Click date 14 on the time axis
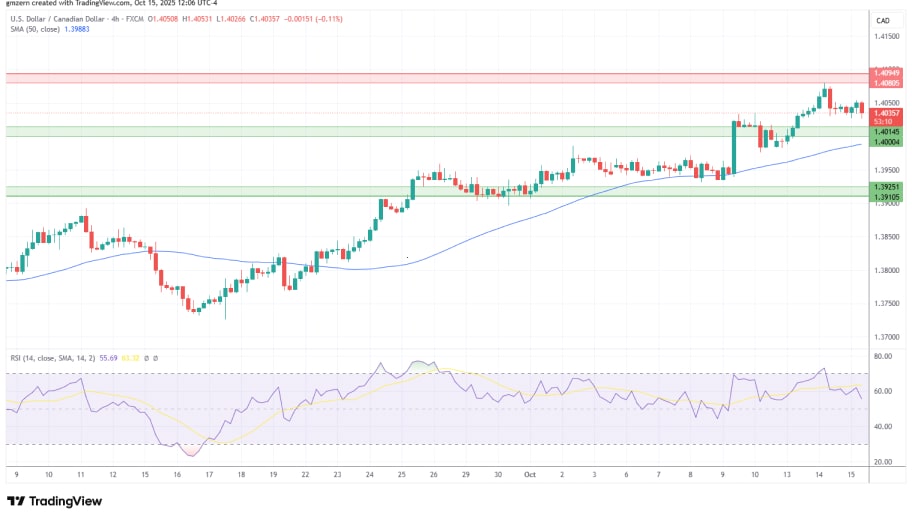The image size is (912, 513). [x=819, y=475]
